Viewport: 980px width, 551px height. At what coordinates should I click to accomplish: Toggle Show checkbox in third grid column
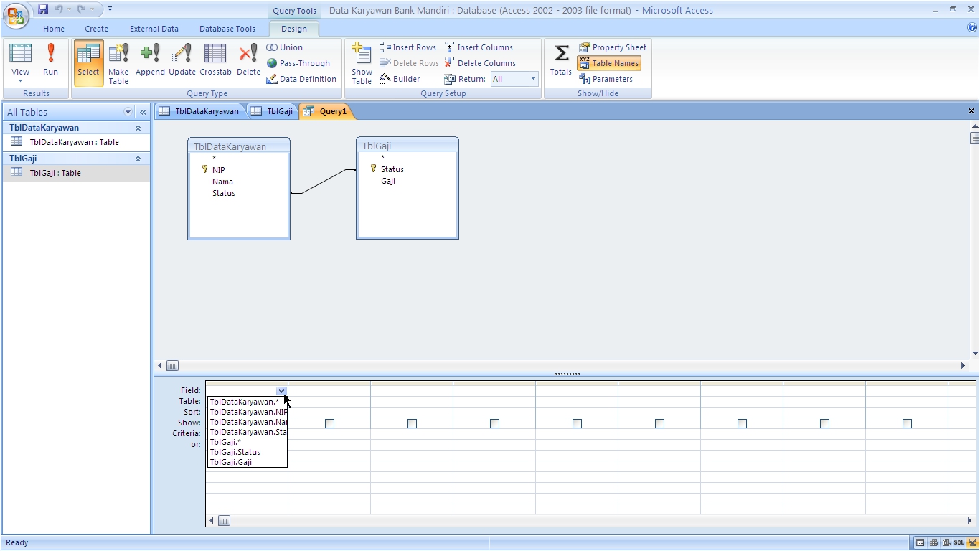click(x=412, y=423)
